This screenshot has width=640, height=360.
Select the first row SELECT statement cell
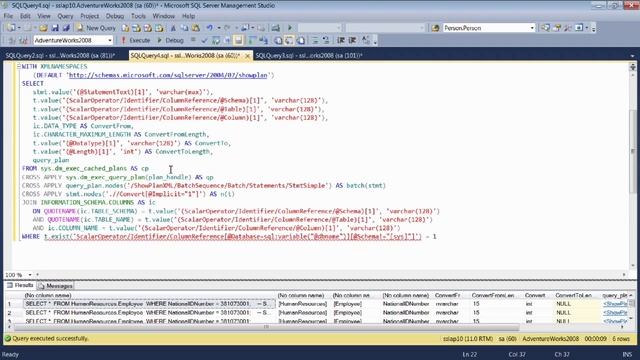coord(149,304)
